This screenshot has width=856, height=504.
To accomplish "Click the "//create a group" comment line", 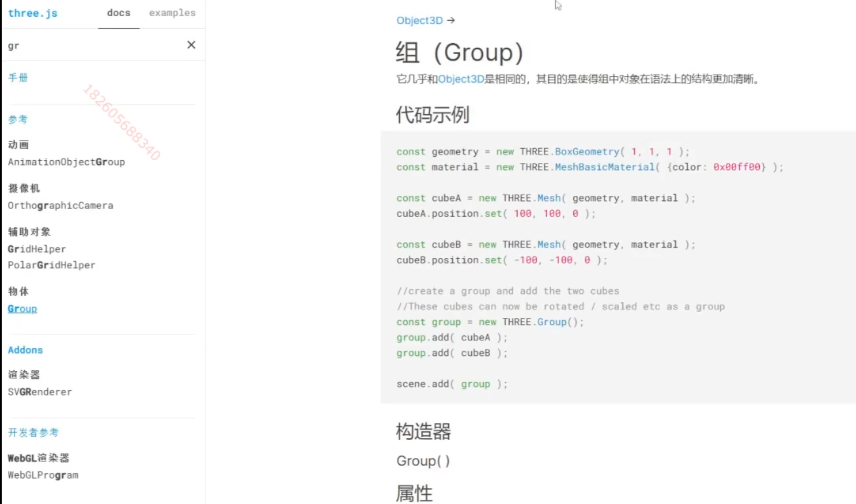I will click(x=507, y=291).
